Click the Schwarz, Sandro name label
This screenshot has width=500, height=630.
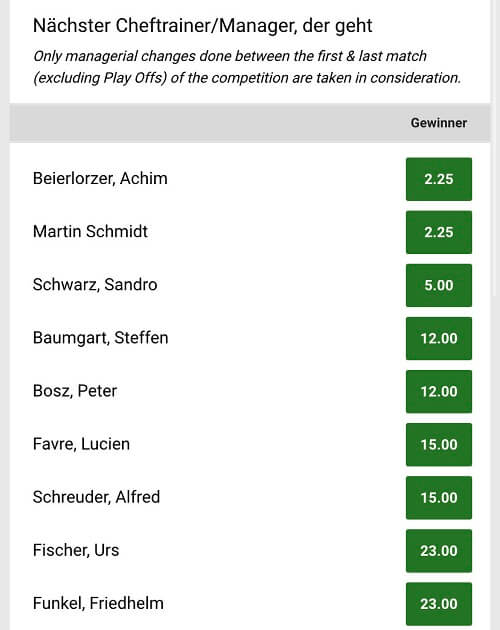pos(95,284)
